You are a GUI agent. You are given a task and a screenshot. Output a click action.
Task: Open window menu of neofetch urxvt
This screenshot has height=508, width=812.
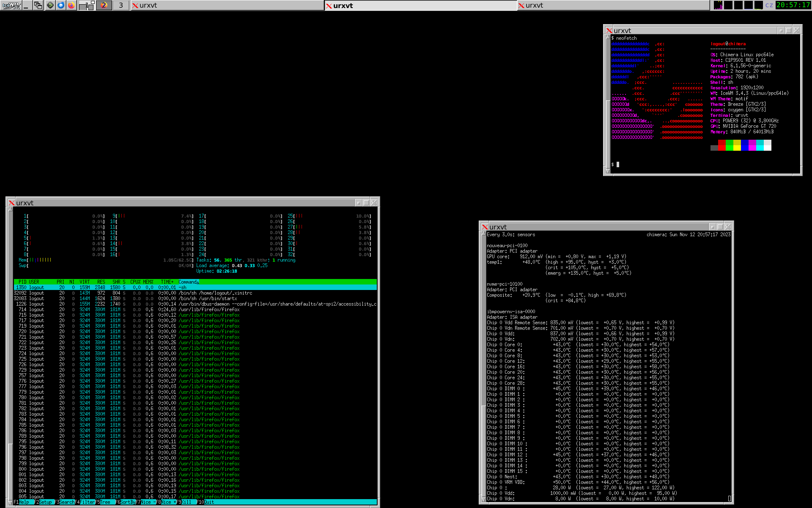coord(609,30)
